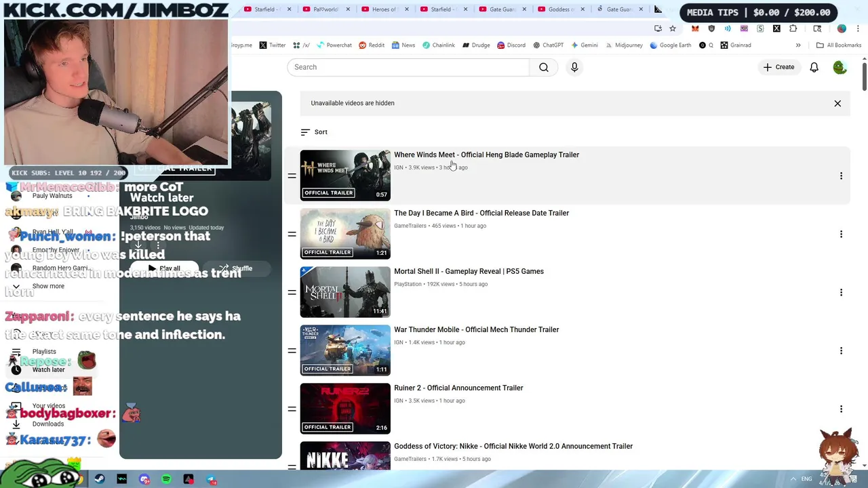Open the ChatGPT bookmark

pos(548,45)
